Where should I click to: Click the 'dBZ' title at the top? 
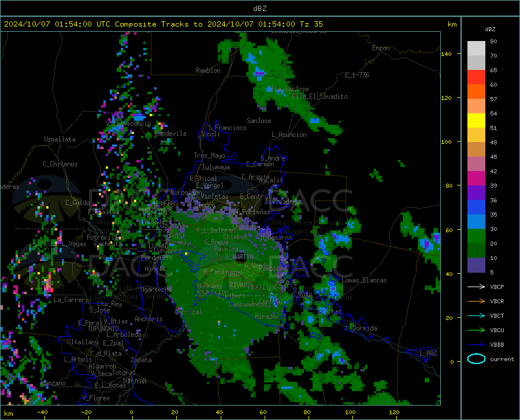point(259,9)
